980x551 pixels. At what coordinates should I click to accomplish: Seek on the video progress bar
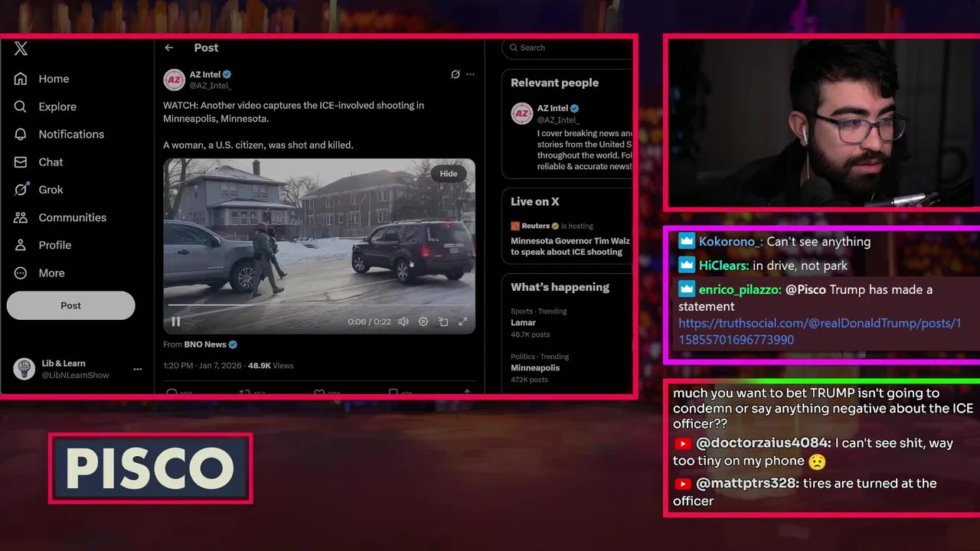tap(319, 305)
